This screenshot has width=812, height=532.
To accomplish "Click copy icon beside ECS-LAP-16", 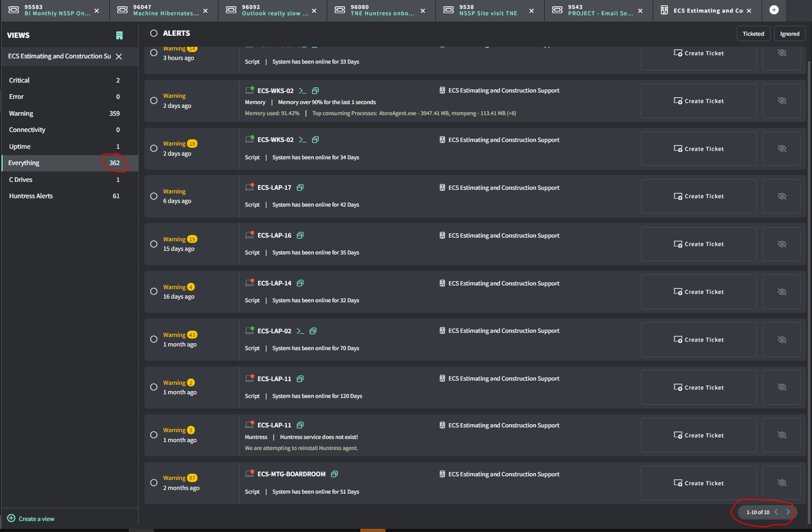I will click(300, 236).
